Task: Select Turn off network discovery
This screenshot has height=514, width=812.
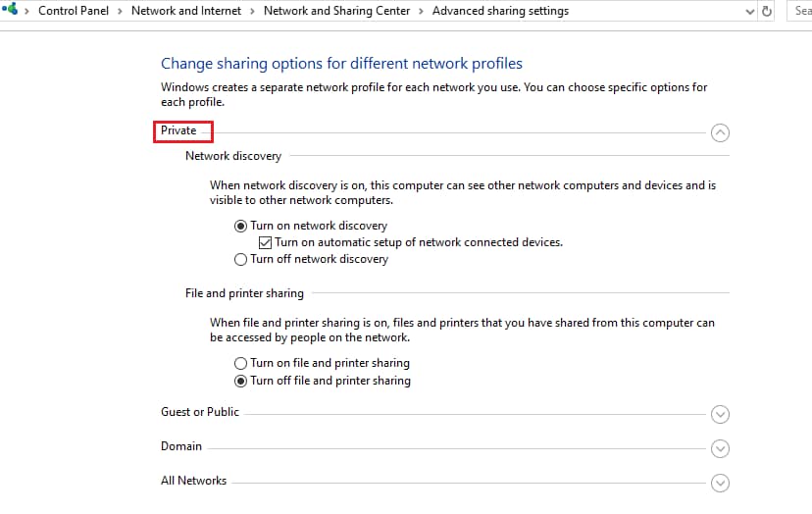Action: point(241,260)
